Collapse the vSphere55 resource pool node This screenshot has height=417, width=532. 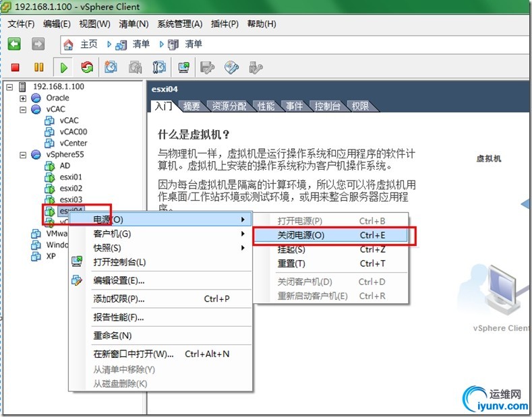tap(23, 155)
